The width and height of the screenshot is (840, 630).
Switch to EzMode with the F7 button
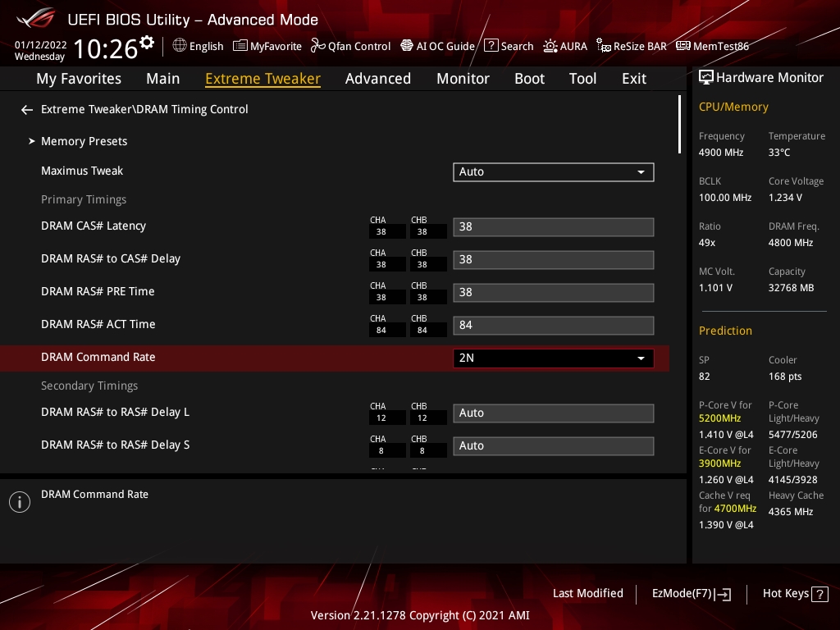coord(691,594)
